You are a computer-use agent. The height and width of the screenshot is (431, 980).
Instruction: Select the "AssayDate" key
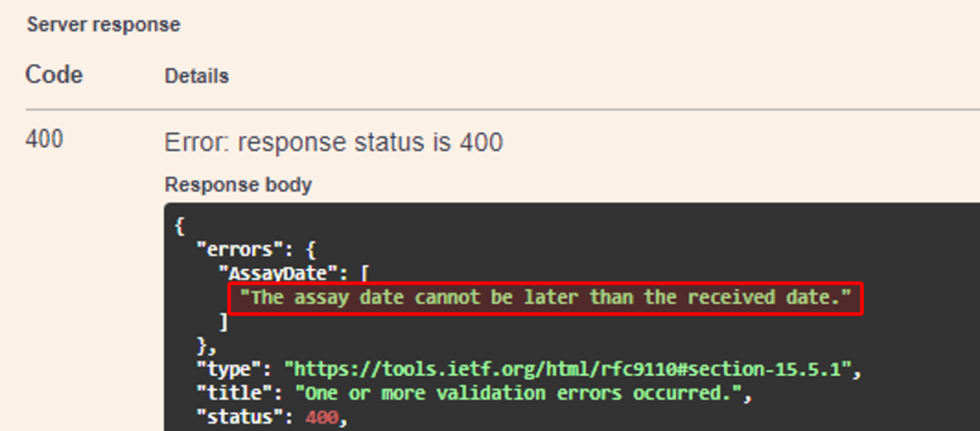coord(278,273)
